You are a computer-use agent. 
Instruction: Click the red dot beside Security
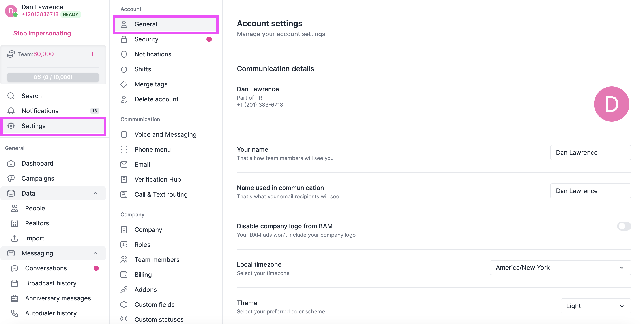pyautogui.click(x=209, y=39)
